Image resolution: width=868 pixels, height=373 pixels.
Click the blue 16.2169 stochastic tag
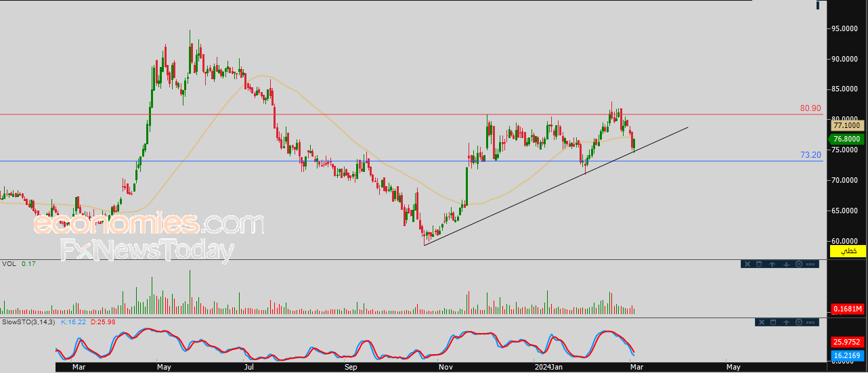pos(848,354)
